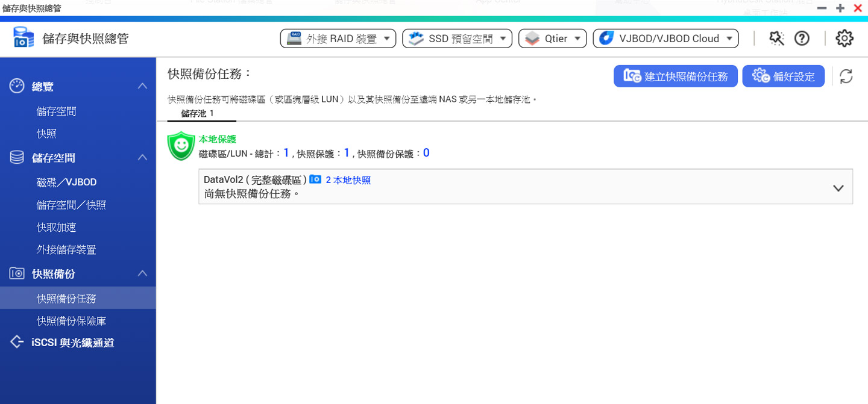Open the Qtier dropdown menu
868x404 pixels.
tap(552, 39)
